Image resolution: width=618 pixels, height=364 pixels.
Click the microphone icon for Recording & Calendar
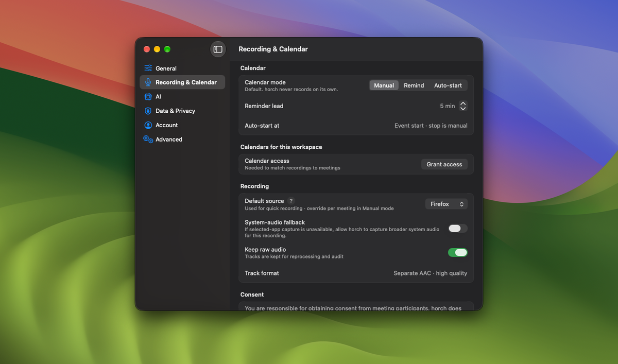pyautogui.click(x=148, y=82)
